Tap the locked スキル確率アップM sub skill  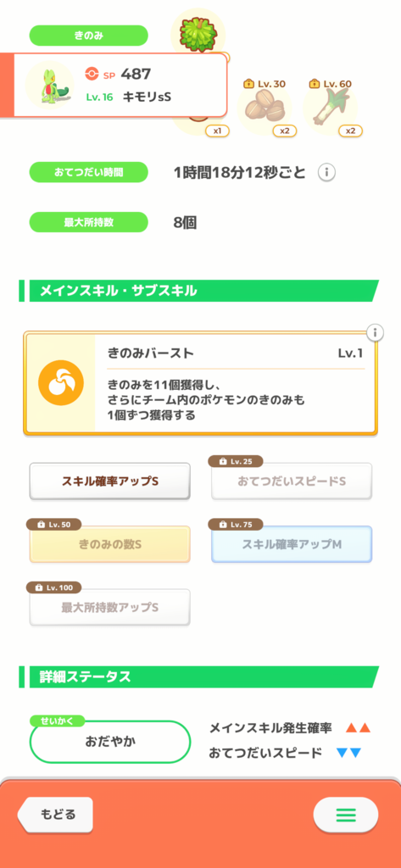[292, 544]
